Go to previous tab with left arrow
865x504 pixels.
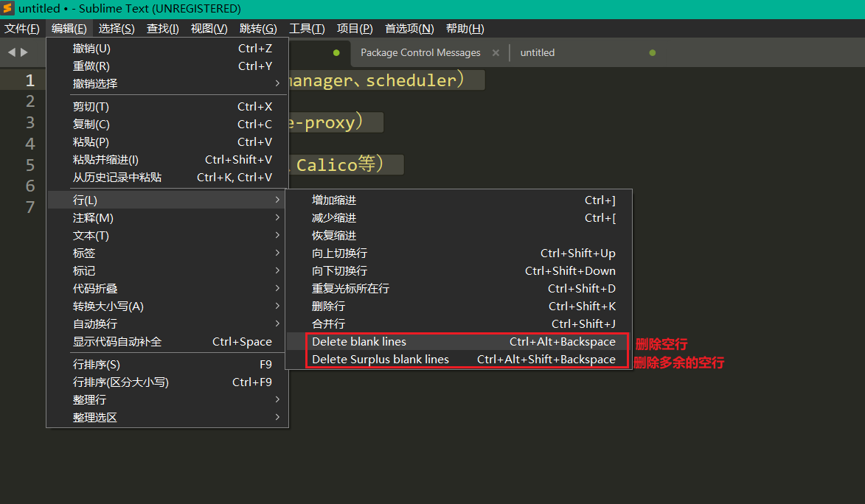pos(11,52)
